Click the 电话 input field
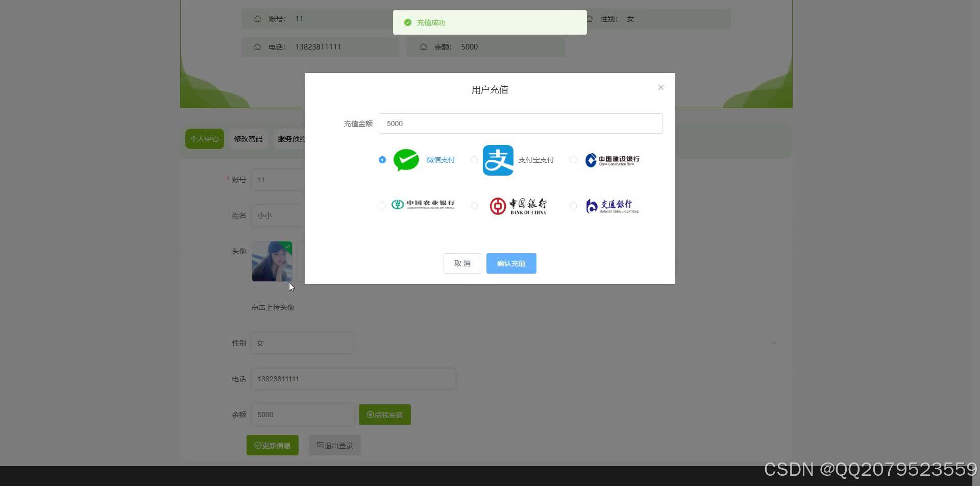 (x=354, y=379)
